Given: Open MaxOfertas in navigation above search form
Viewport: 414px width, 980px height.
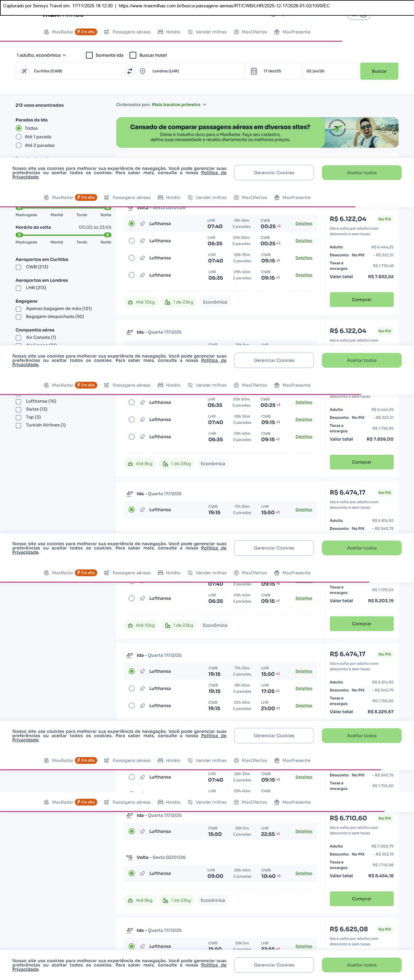Looking at the screenshot, I should (x=254, y=32).
